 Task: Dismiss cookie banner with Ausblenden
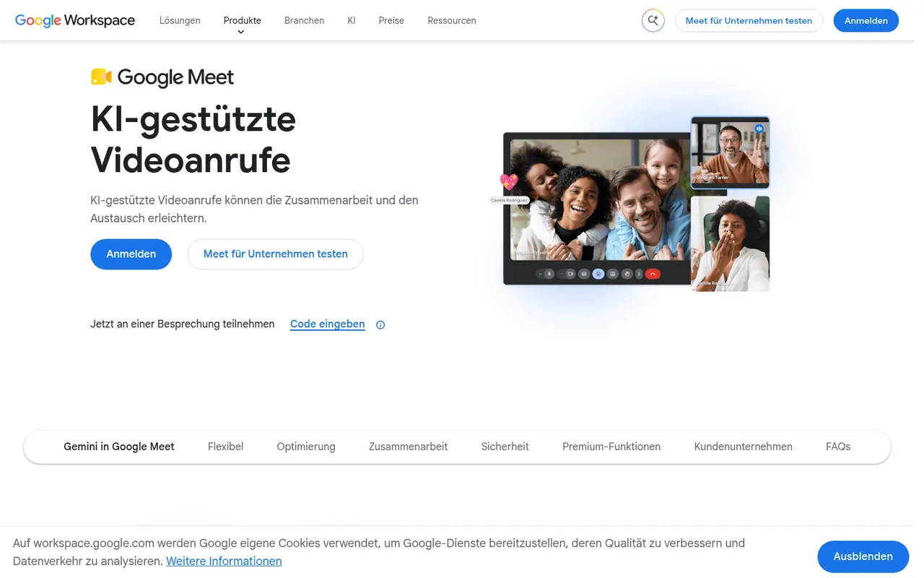click(863, 556)
